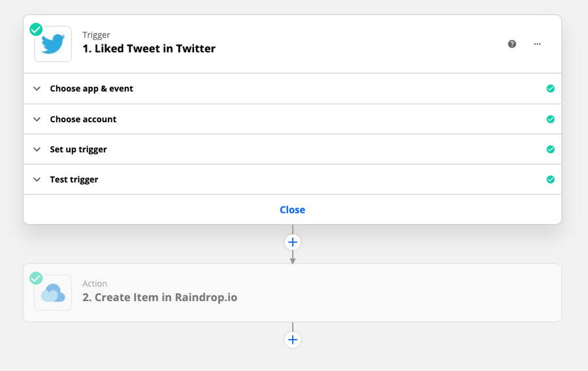588x371 pixels.
Task: Click the Choose app & event completed checkmark
Action: (x=551, y=88)
